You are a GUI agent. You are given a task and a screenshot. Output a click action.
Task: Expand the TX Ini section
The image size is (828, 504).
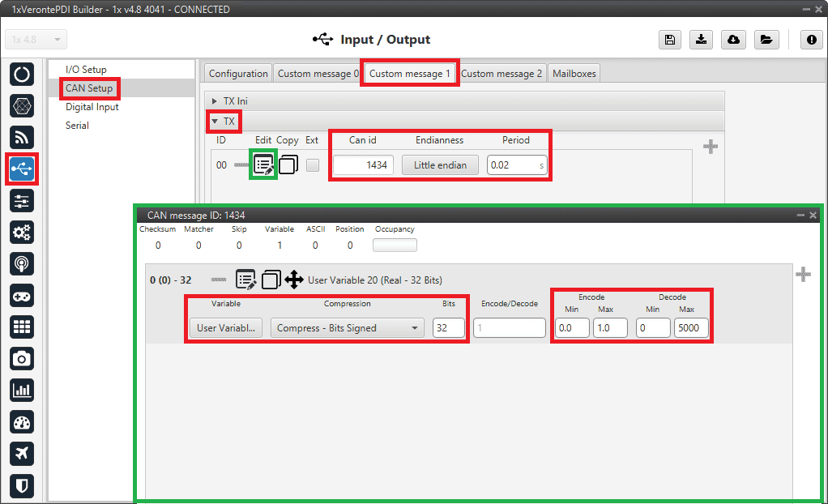[215, 100]
